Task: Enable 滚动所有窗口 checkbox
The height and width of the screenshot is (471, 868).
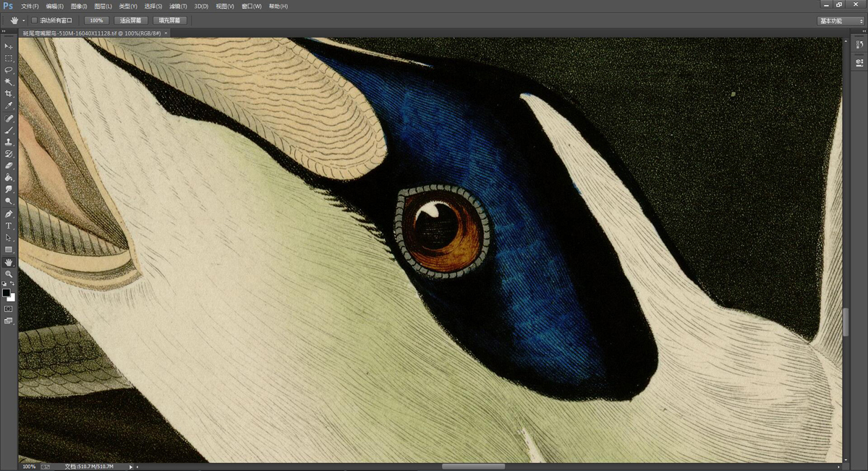Action: (34, 20)
